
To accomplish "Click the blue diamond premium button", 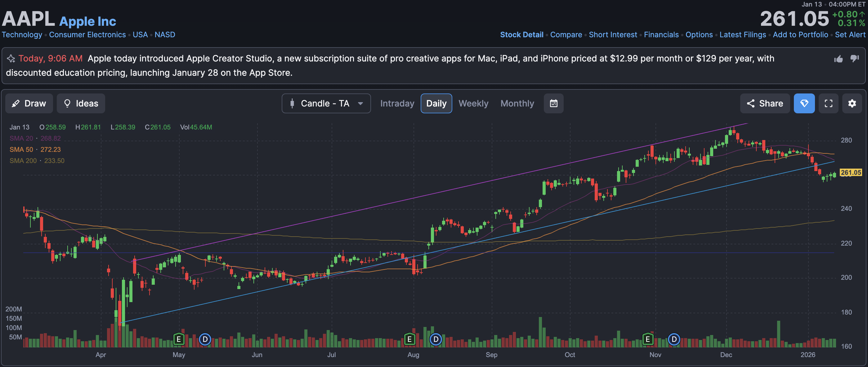I will pyautogui.click(x=804, y=103).
